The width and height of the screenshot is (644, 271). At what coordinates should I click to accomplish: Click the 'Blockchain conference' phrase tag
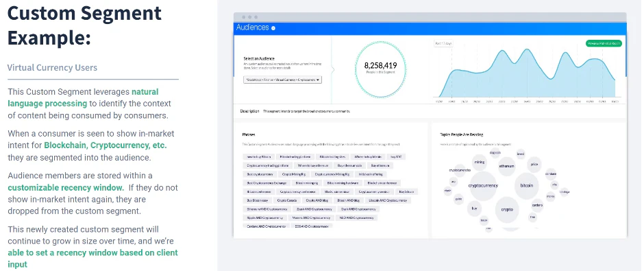383,182
